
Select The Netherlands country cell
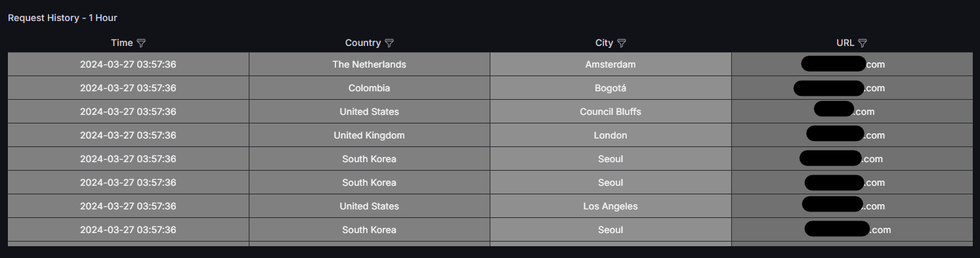click(x=370, y=64)
